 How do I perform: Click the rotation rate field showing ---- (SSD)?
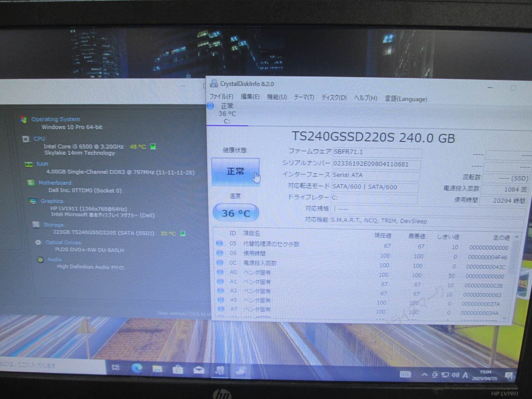[506, 178]
